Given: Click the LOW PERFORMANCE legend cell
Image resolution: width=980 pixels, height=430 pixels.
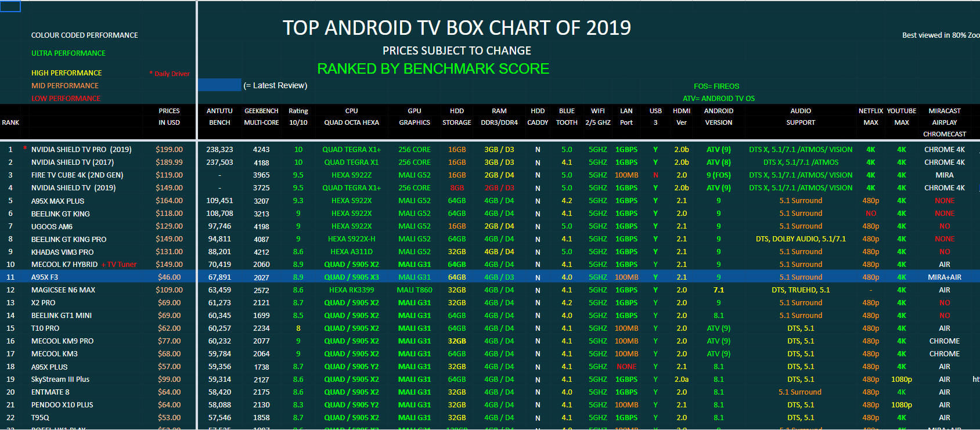Looking at the screenshot, I should click(x=66, y=99).
